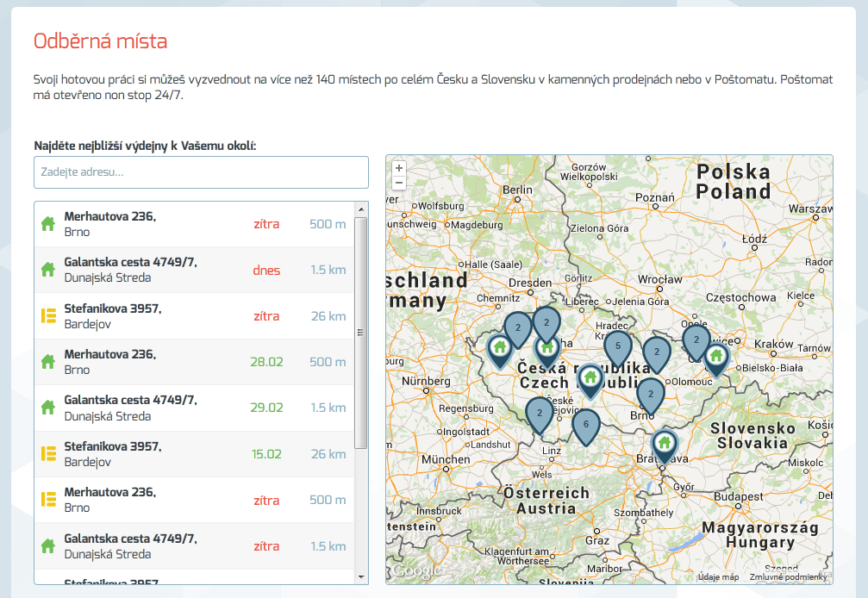Click '1.5 km' in the dnes row
Screen dimensions: 868x598
pyautogui.click(x=328, y=270)
